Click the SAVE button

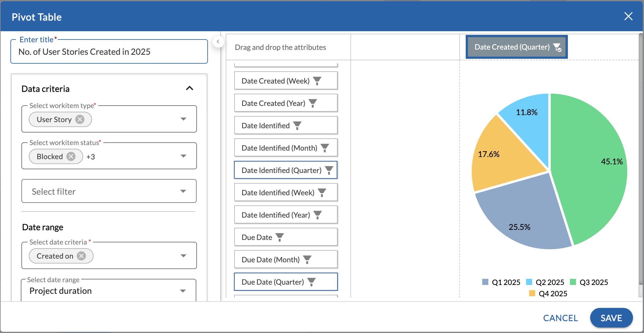tap(611, 318)
